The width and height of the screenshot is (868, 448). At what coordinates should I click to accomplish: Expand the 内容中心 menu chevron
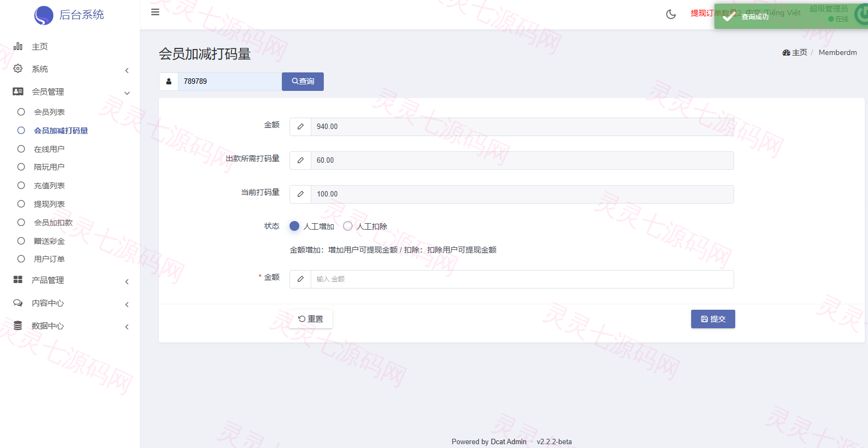click(127, 304)
